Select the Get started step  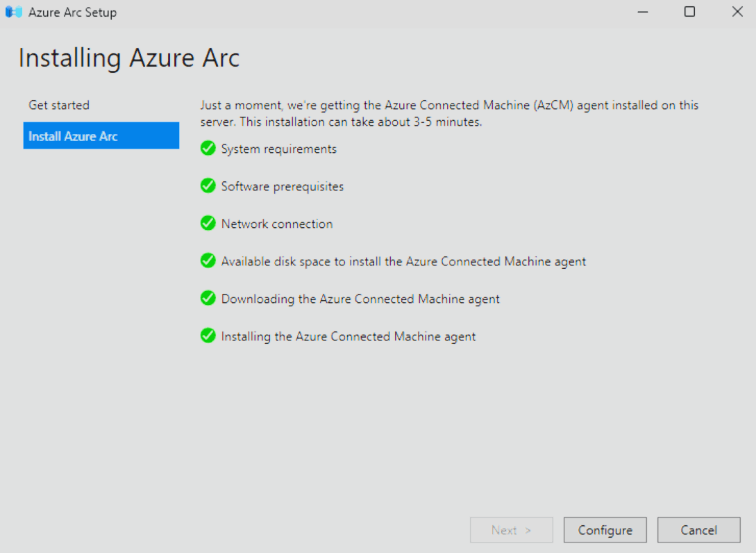(59, 105)
